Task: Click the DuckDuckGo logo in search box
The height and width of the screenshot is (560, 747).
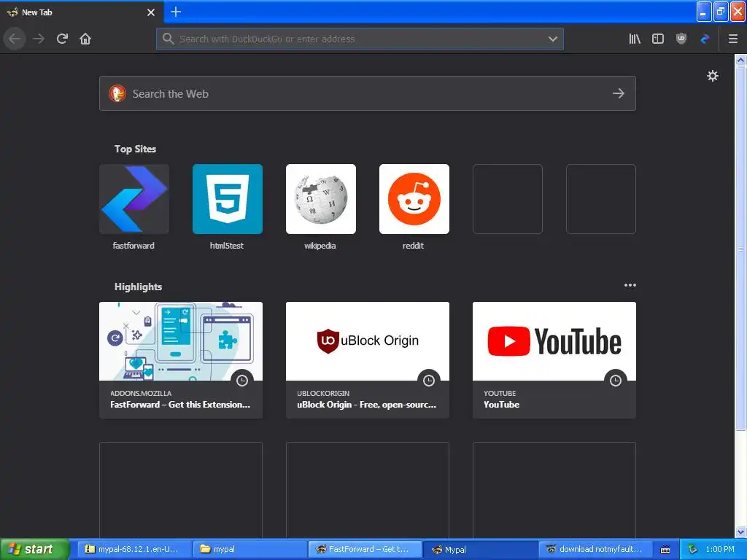Action: (117, 93)
